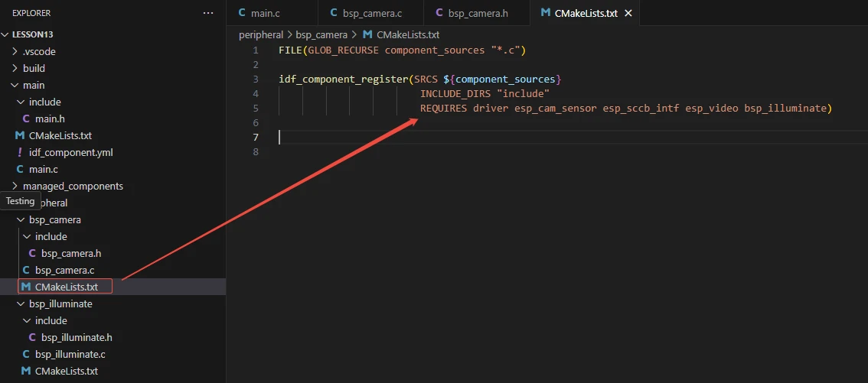Select highlighted CMakeLists.txt under bsp_camera
868x383 pixels.
(x=66, y=287)
